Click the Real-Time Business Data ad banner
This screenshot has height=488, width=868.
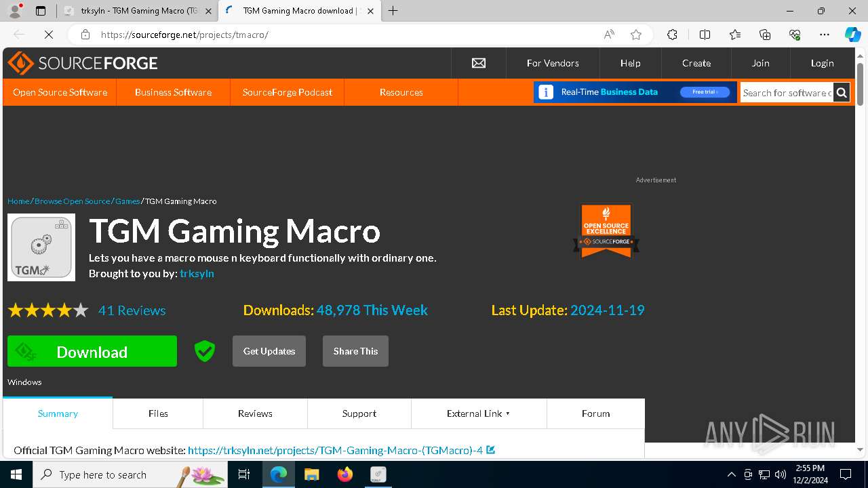635,92
